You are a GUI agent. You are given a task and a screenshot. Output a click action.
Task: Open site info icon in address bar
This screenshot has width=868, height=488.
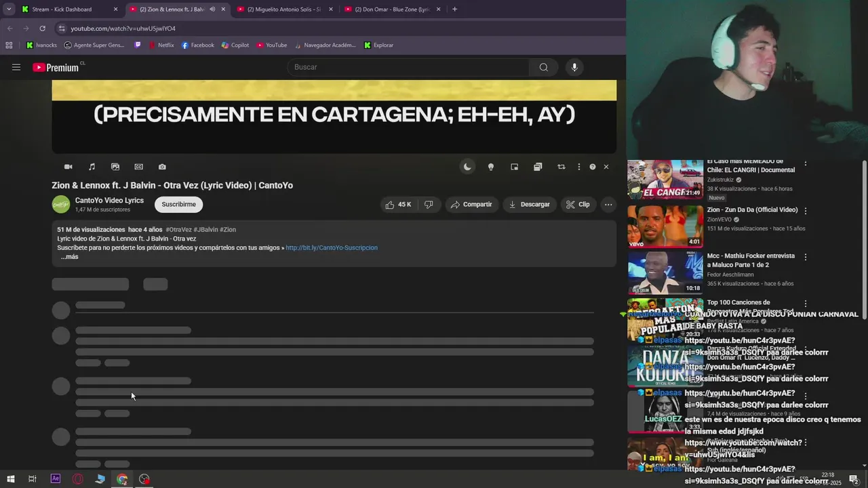tap(62, 28)
